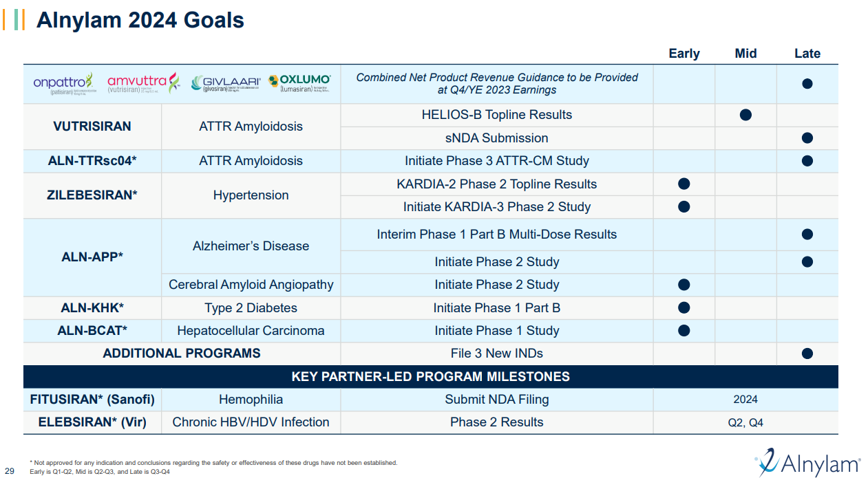Click the Cerebral Amyloid Angiopathy cell
This screenshot has height=478, width=868.
point(251,285)
